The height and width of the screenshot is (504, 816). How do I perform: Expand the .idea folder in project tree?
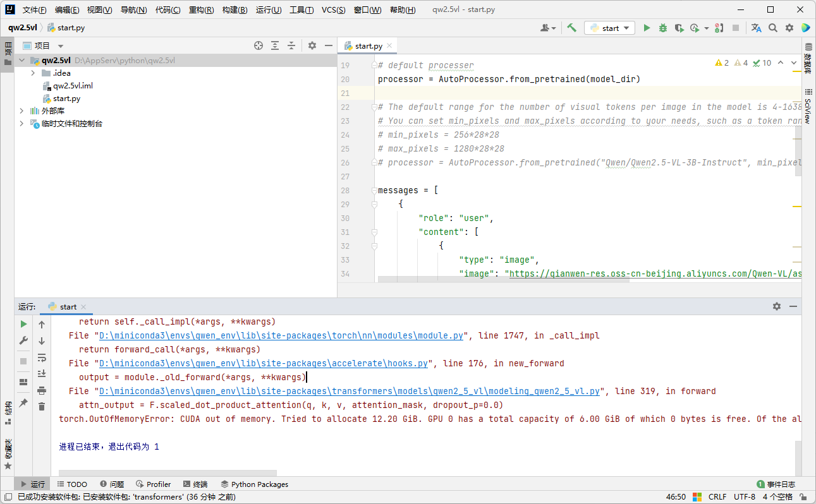(33, 73)
